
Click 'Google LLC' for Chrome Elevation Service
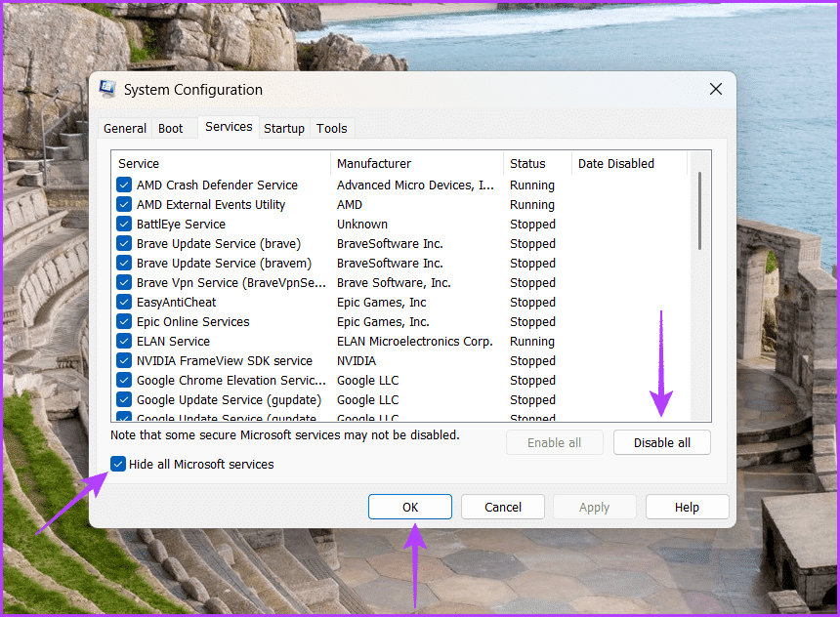point(367,381)
